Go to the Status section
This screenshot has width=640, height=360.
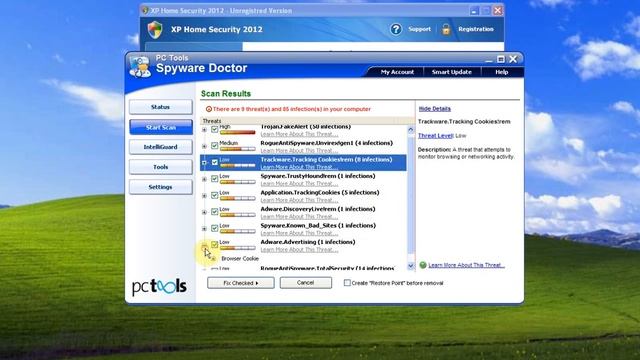[x=161, y=107]
